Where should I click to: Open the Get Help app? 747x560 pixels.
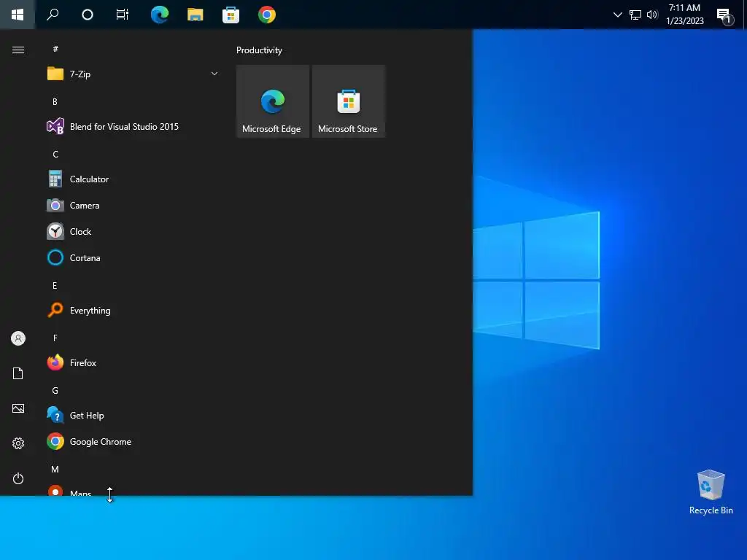[133, 415]
